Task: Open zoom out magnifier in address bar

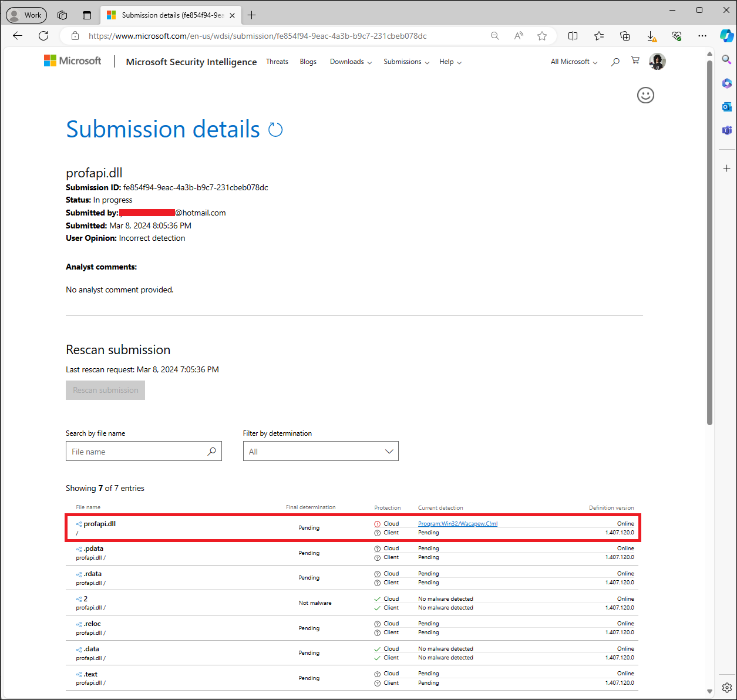Action: tap(495, 36)
